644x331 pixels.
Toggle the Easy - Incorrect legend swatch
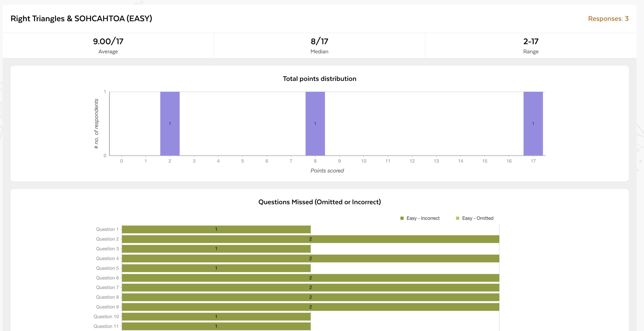click(402, 218)
